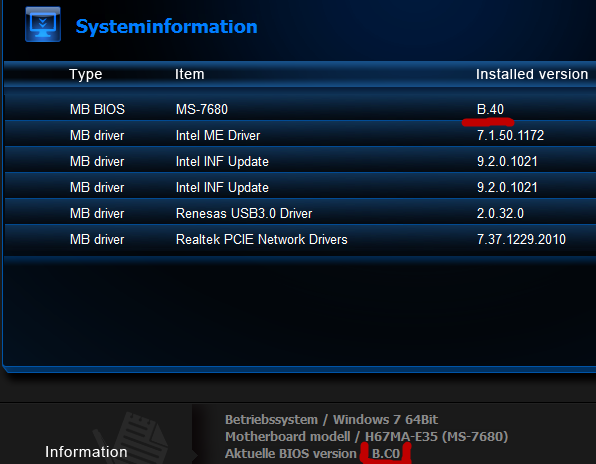Screen dimensions: 596x464
Task: Click version 7.37.1229.2010
Action: pyautogui.click(x=521, y=239)
